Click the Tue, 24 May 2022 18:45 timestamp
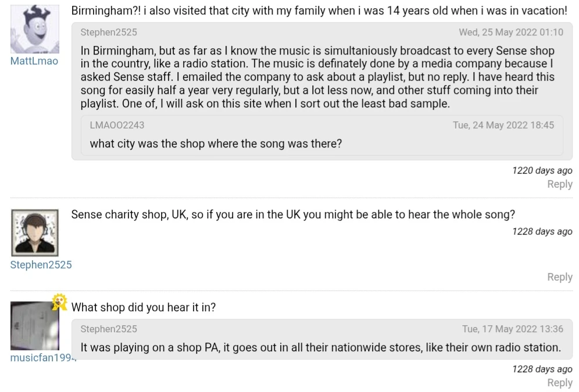 point(503,125)
